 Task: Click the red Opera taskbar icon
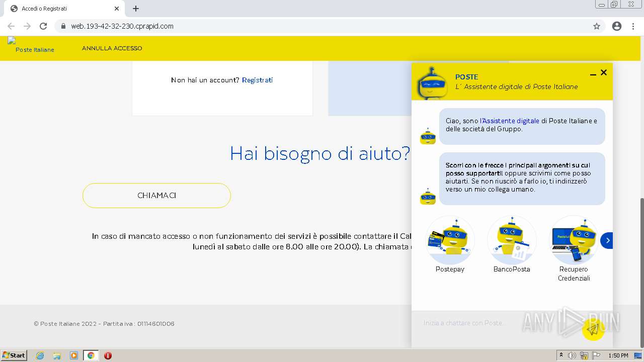click(x=108, y=355)
